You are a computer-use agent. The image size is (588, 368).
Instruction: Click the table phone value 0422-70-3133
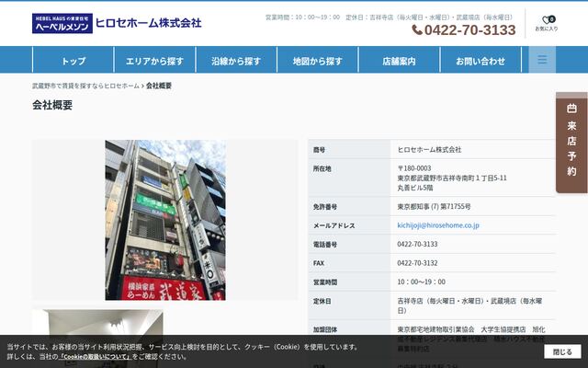coord(417,244)
